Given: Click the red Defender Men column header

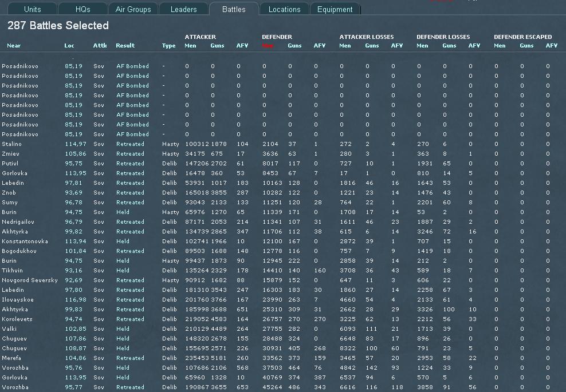Looking at the screenshot, I should (268, 45).
